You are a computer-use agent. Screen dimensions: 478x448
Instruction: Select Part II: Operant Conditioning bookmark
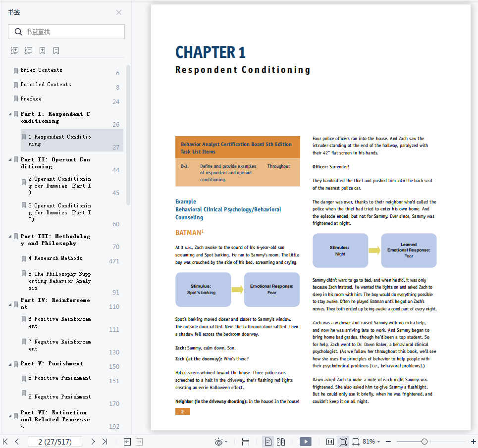55,163
